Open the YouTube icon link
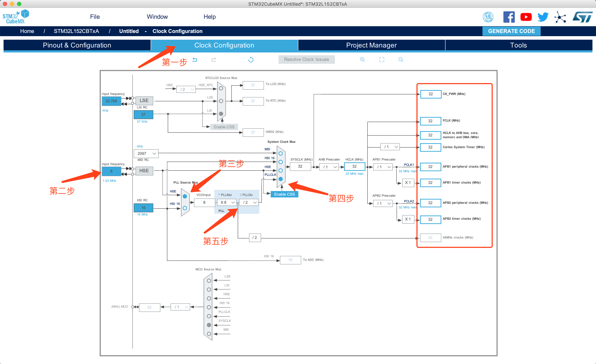The height and width of the screenshot is (364, 596). (x=526, y=17)
